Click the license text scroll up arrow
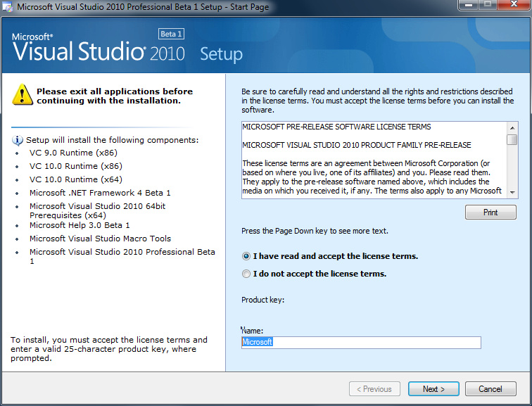Image resolution: width=532 pixels, height=406 pixels. (x=512, y=128)
